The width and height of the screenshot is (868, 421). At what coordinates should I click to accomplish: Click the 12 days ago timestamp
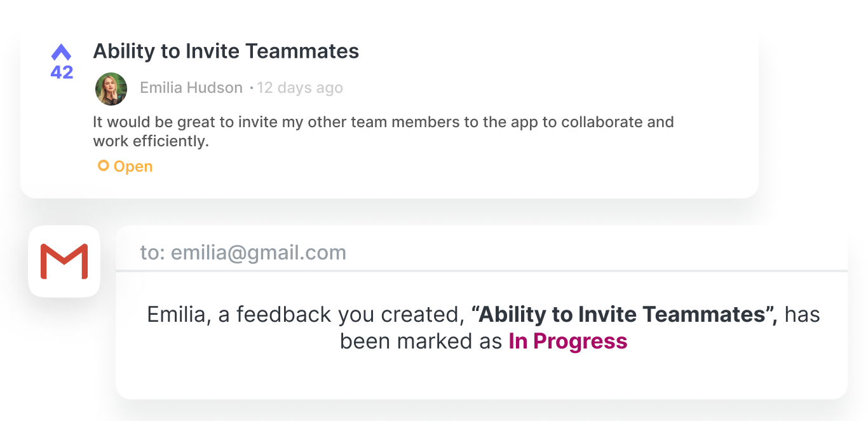[x=300, y=88]
